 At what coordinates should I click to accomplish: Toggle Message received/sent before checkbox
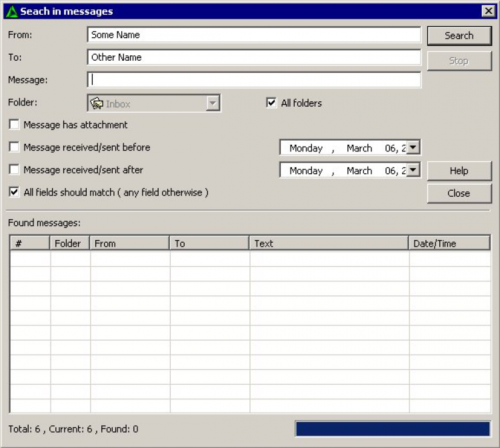tap(14, 147)
